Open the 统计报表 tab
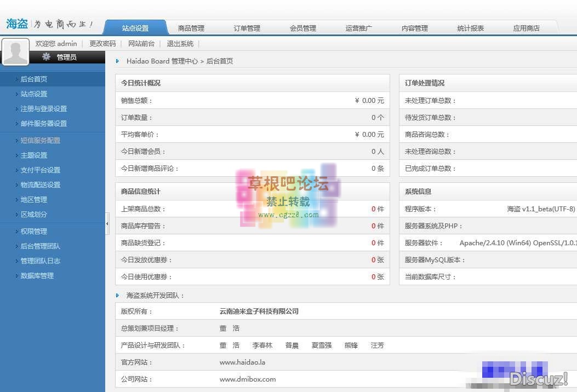 [x=470, y=27]
